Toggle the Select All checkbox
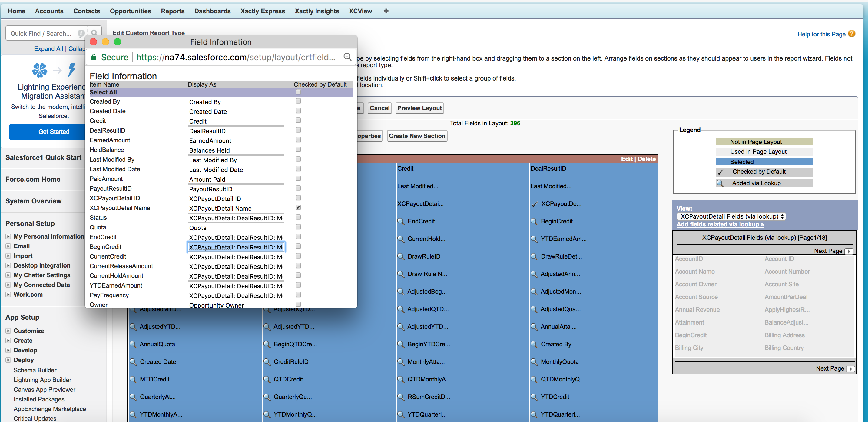Image resolution: width=868 pixels, height=422 pixels. (x=298, y=92)
